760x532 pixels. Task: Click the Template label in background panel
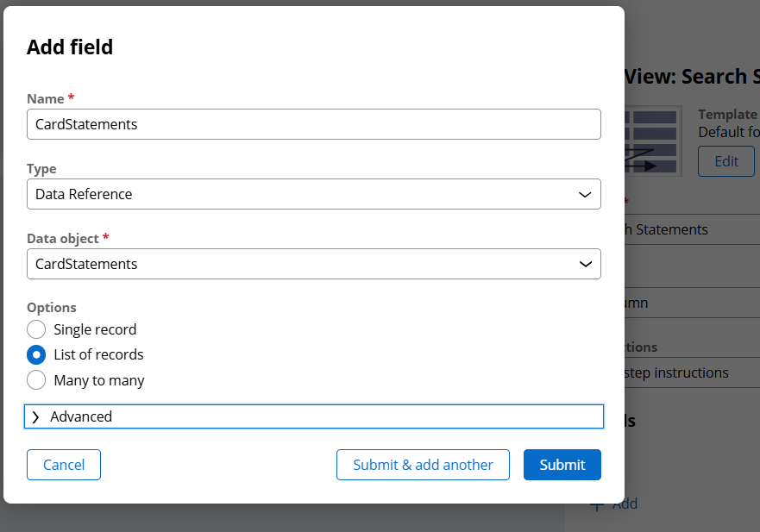click(727, 115)
